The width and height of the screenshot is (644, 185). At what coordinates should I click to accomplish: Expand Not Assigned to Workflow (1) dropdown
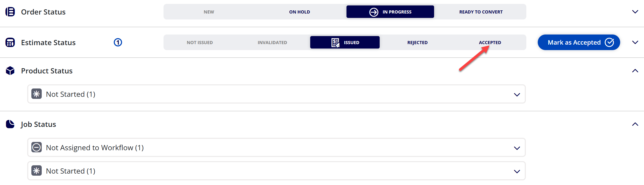click(x=517, y=148)
